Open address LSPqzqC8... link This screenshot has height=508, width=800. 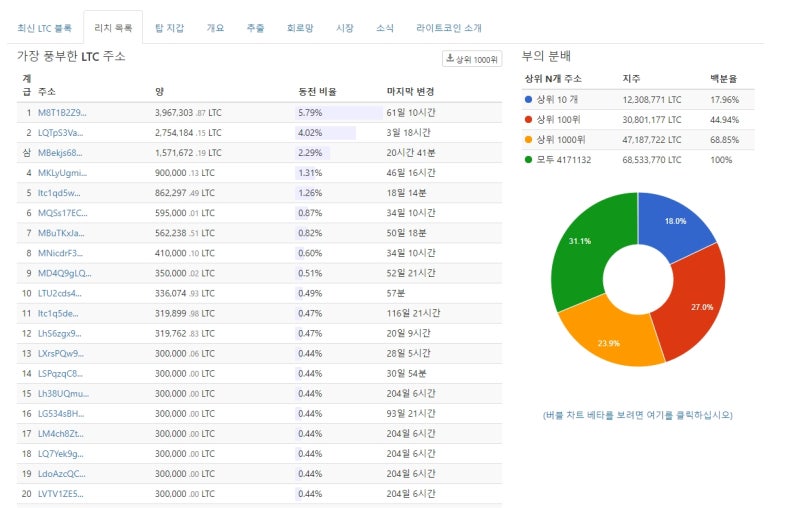click(x=60, y=373)
